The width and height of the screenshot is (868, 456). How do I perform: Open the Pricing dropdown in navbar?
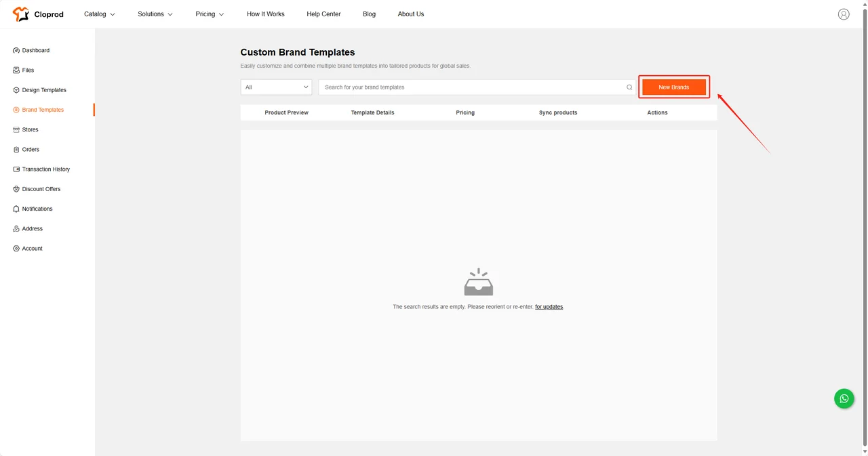[210, 14]
